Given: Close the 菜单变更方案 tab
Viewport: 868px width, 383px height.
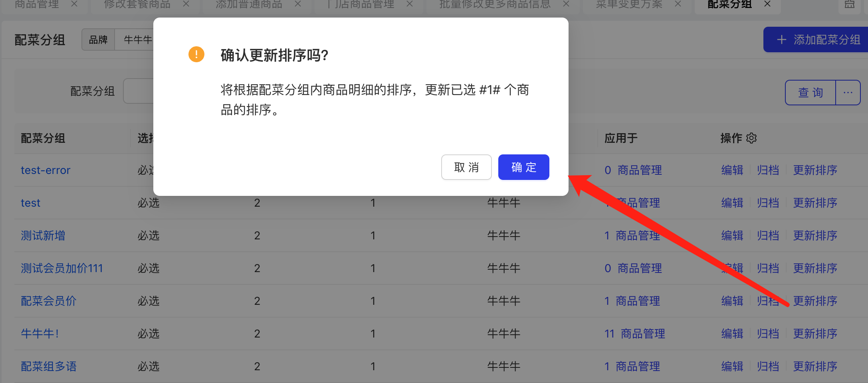Looking at the screenshot, I should click(678, 4).
